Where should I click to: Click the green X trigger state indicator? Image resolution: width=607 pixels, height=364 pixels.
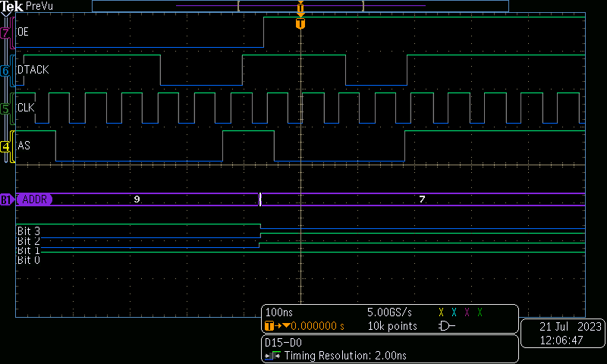(480, 312)
